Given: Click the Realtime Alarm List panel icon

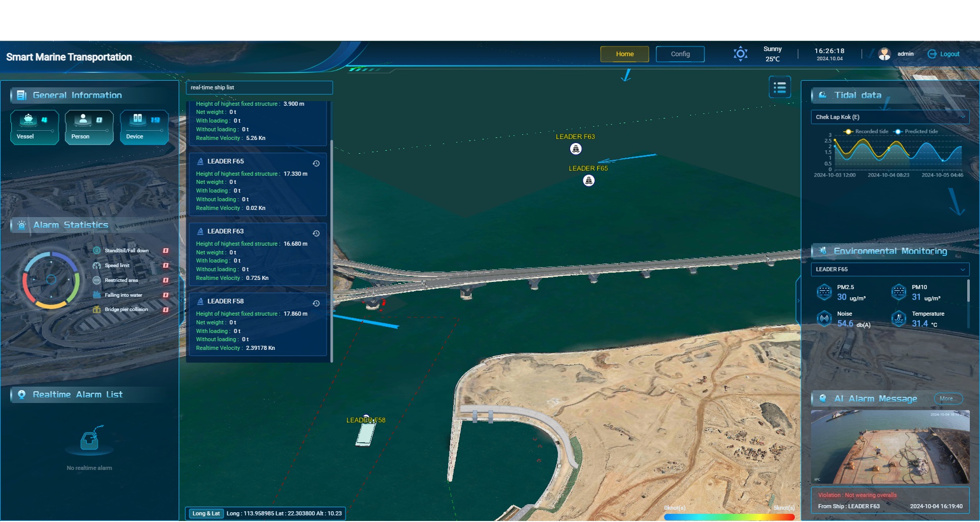Looking at the screenshot, I should tap(21, 395).
